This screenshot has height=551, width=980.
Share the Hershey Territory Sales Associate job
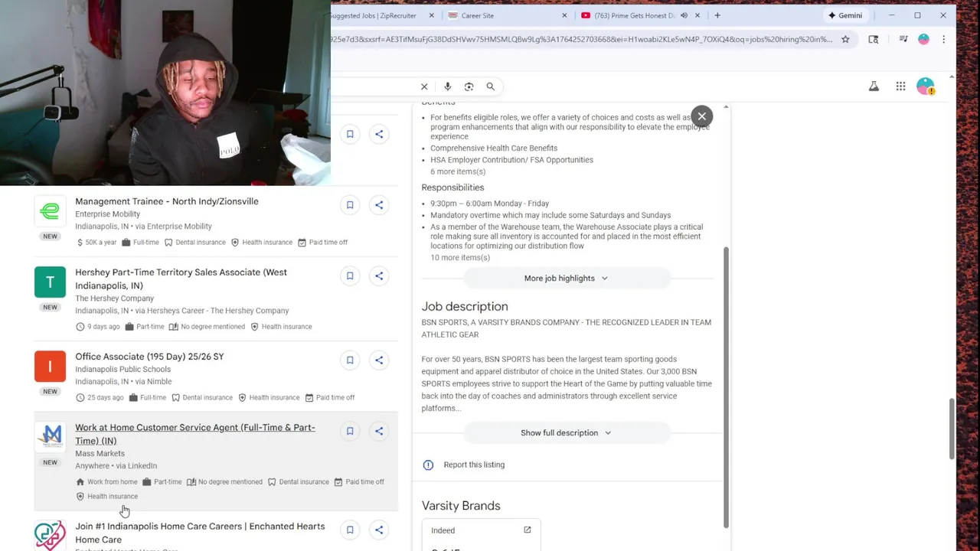(379, 275)
